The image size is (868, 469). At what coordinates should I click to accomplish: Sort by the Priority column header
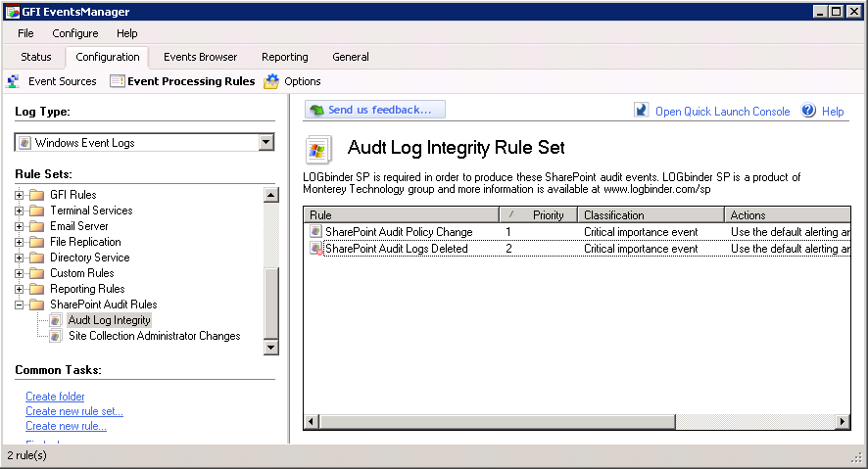[539, 214]
